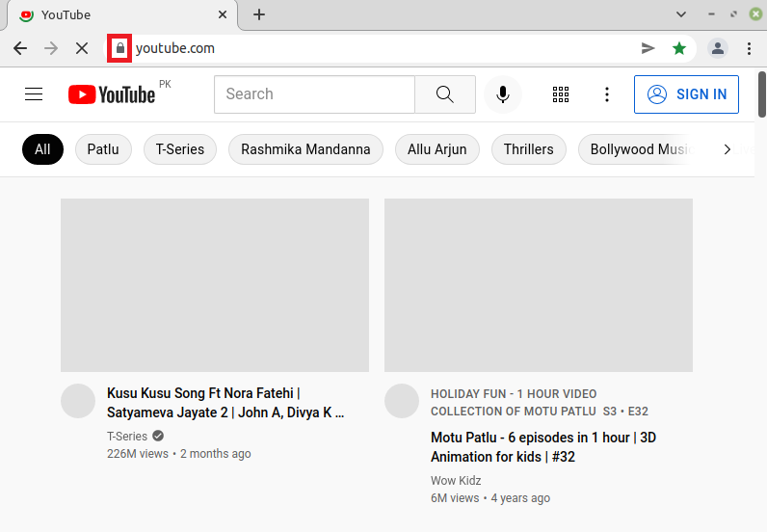Open Kusu Kusu Song Ft Nora Fatehi title
Screen dimensions: 767x532
pyautogui.click(x=225, y=403)
